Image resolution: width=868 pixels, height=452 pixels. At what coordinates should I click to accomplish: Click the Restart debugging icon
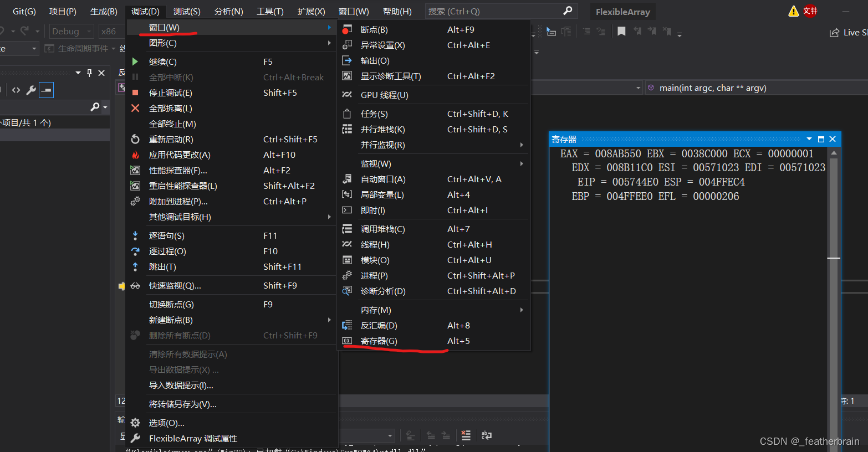[135, 139]
